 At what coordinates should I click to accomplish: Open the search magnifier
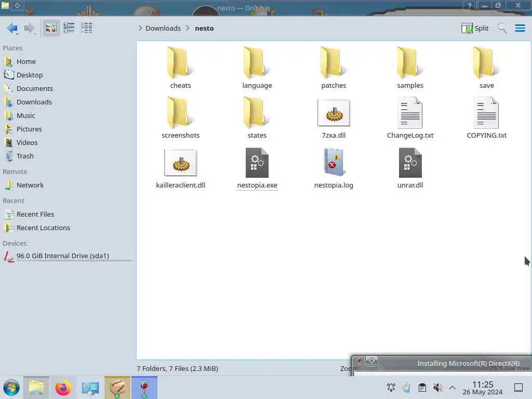(x=502, y=28)
